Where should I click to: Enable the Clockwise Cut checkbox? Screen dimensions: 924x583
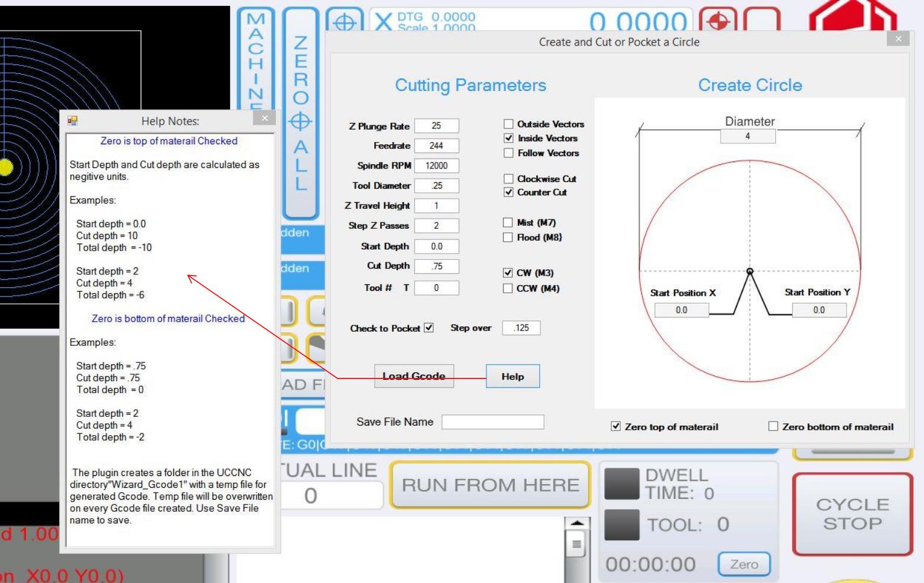tap(508, 179)
